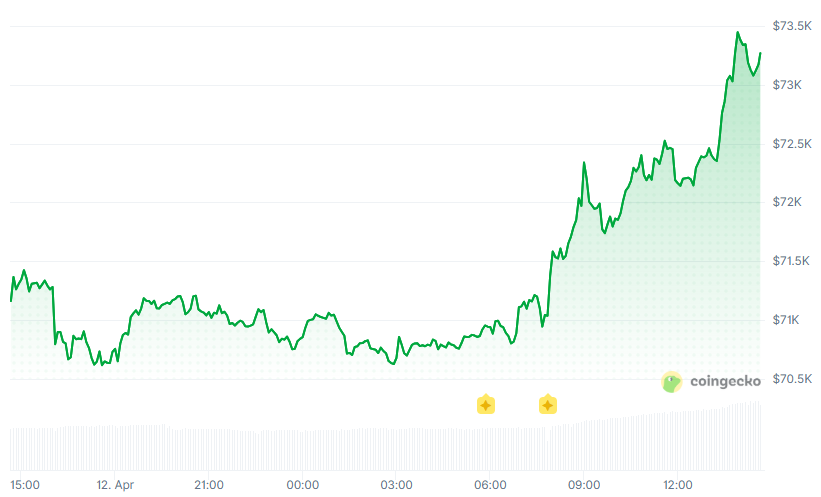Viewport: 821px width, 497px height.
Task: Click the $71.5K price axis label
Action: click(791, 261)
